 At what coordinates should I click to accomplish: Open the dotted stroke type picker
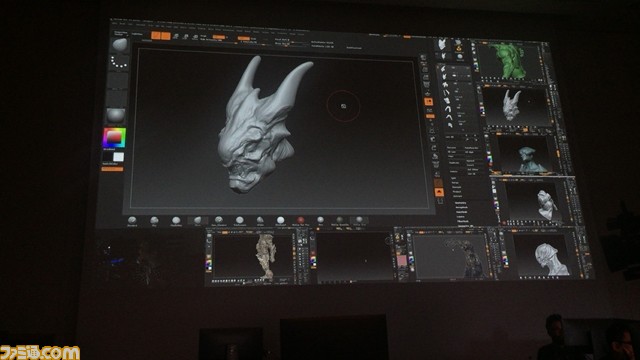coord(119,62)
